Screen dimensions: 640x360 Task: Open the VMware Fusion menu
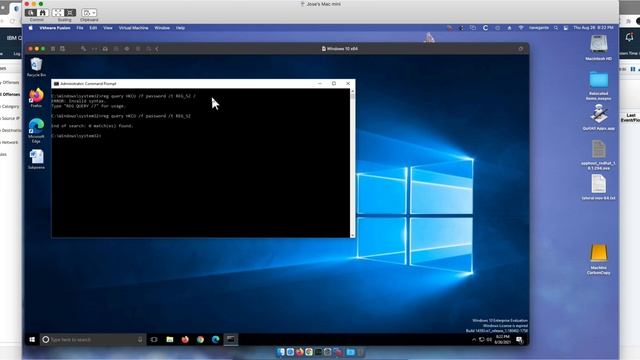[x=55, y=28]
